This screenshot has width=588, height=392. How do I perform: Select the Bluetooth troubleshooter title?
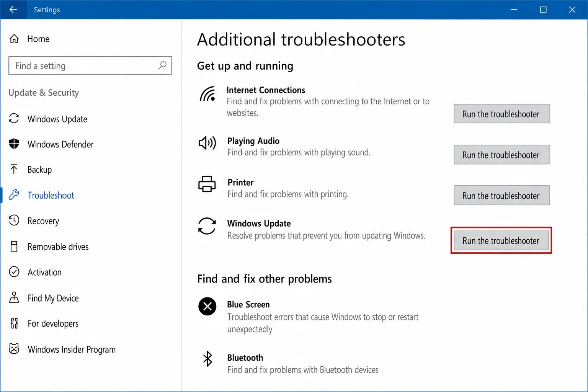(245, 358)
